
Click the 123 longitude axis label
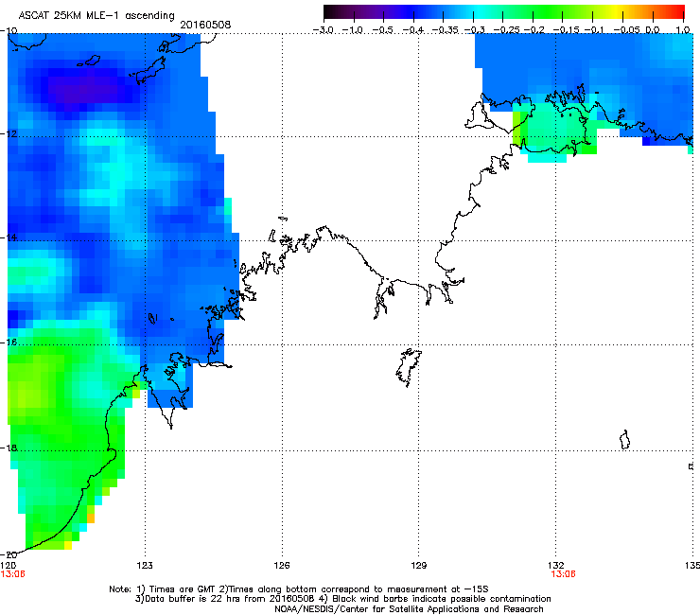pos(145,566)
